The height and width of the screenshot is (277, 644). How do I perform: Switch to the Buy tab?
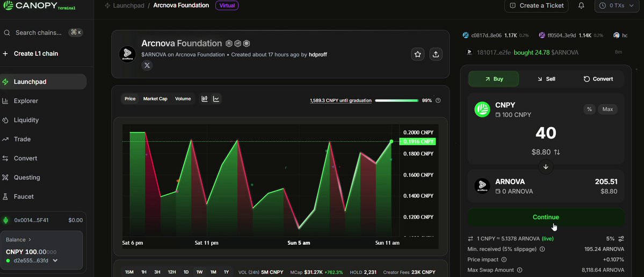tap(494, 79)
